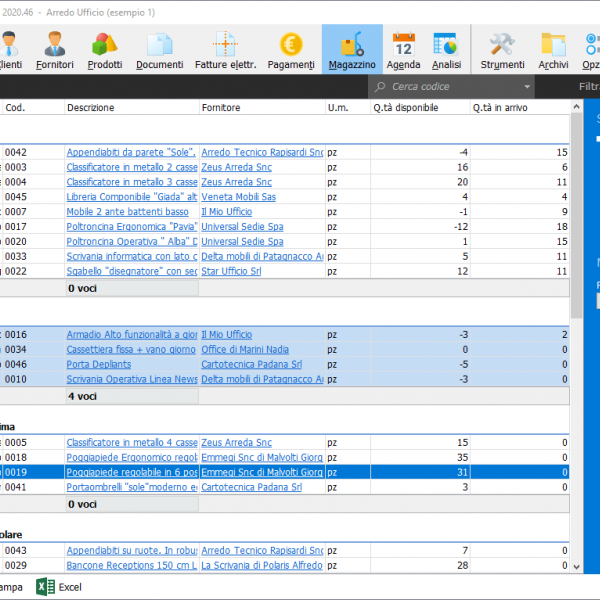The image size is (600, 600).
Task: Select code cell 0045
Action: point(16,197)
